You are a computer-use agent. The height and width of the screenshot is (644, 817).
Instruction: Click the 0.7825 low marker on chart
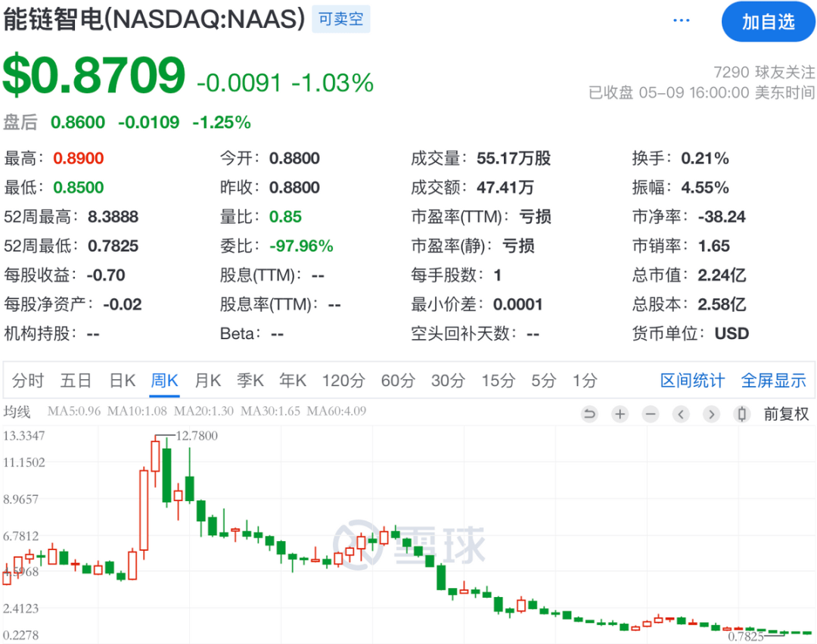click(746, 636)
